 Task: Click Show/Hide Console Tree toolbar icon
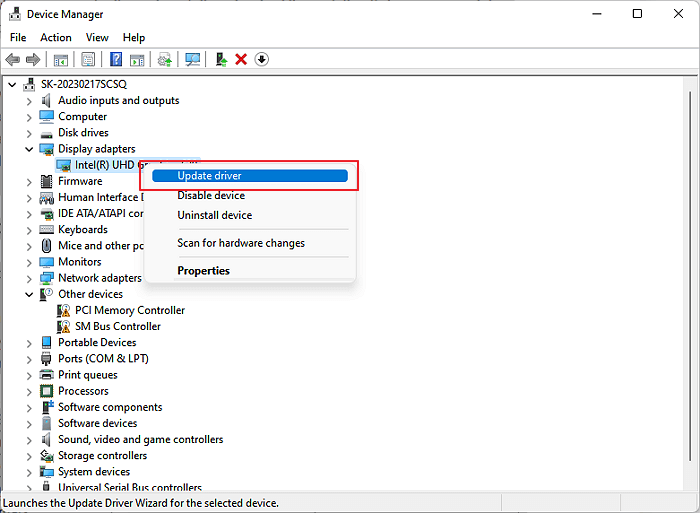tap(60, 59)
